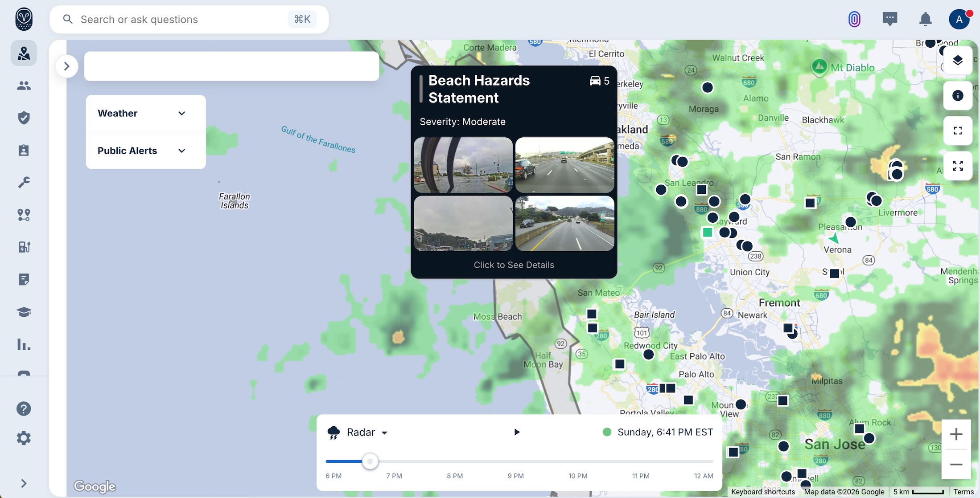Open the People panel from the sidebar
Screen dimensions: 980x498
click(x=23, y=86)
